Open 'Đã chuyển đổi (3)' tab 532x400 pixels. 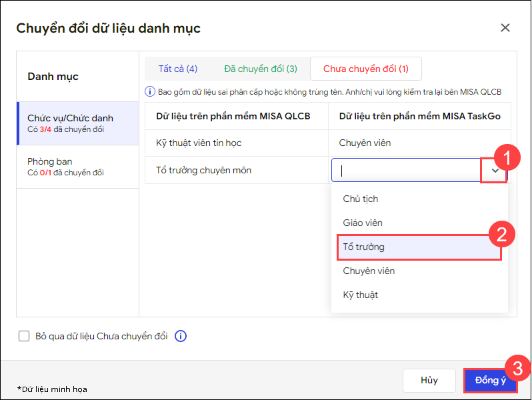(261, 69)
